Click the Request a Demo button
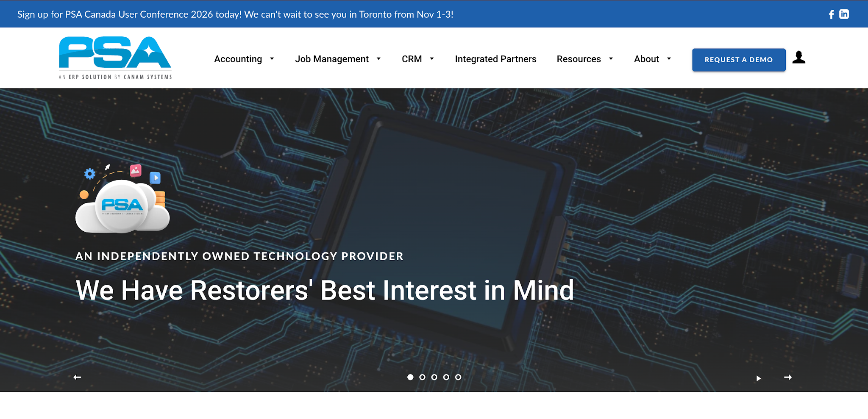The height and width of the screenshot is (419, 868). pos(739,60)
